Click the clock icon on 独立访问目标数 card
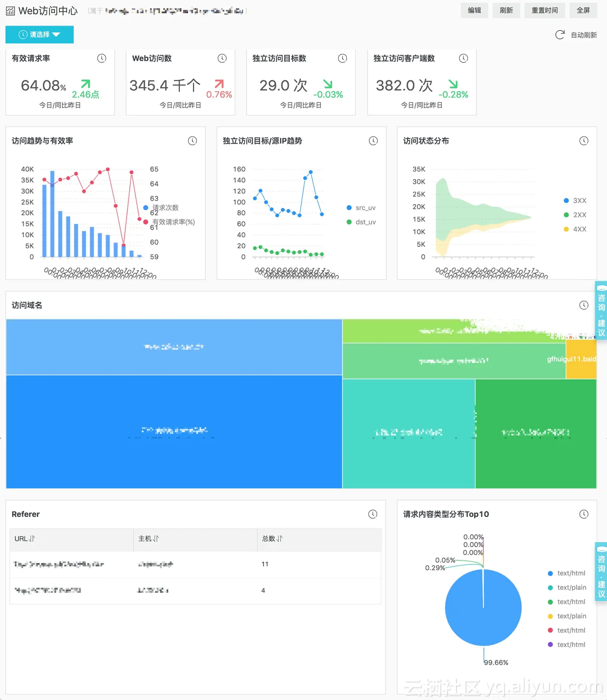This screenshot has width=607, height=700. pos(343,58)
